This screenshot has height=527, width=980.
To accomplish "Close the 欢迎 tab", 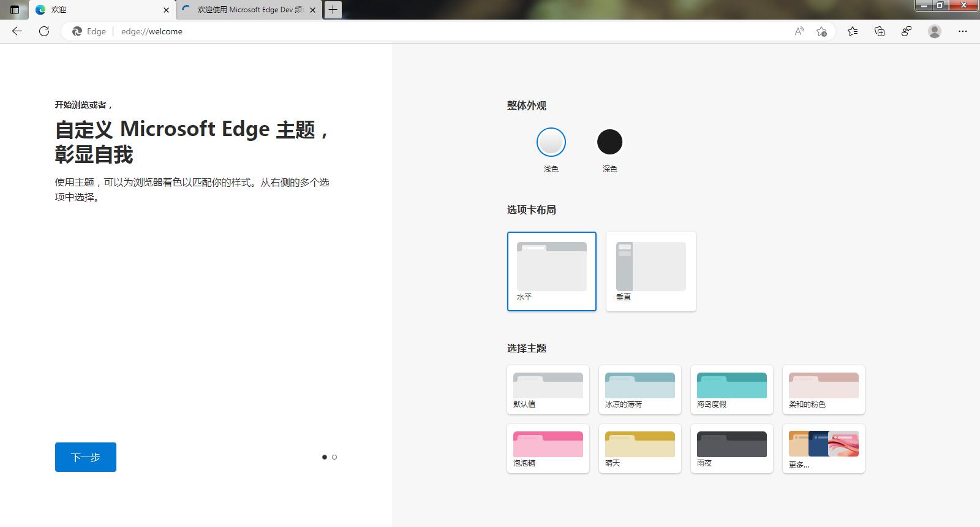I will [166, 10].
